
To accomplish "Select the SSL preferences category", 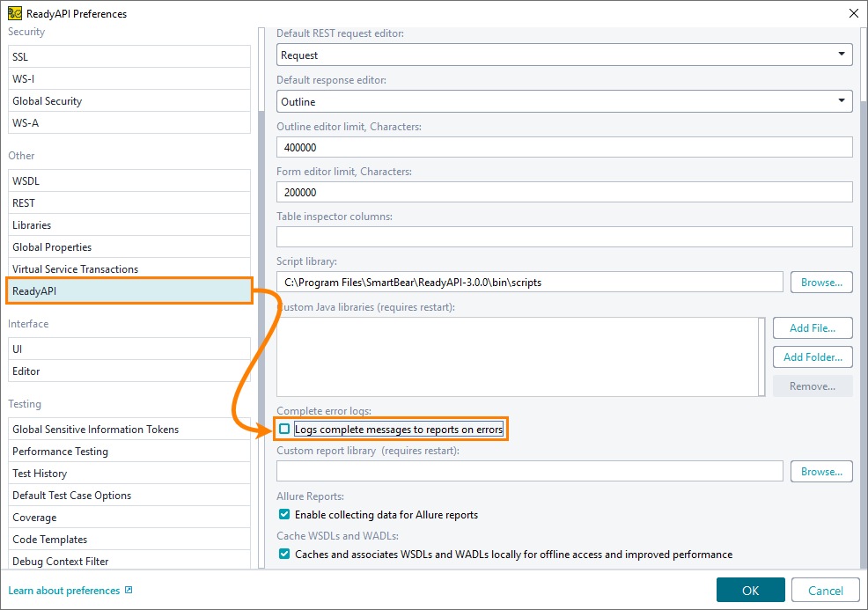I will click(x=129, y=55).
